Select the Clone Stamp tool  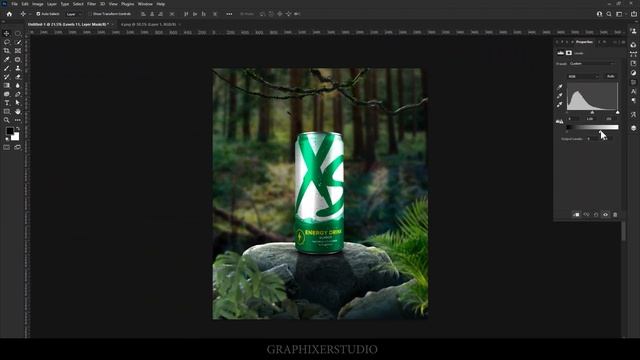[18, 68]
